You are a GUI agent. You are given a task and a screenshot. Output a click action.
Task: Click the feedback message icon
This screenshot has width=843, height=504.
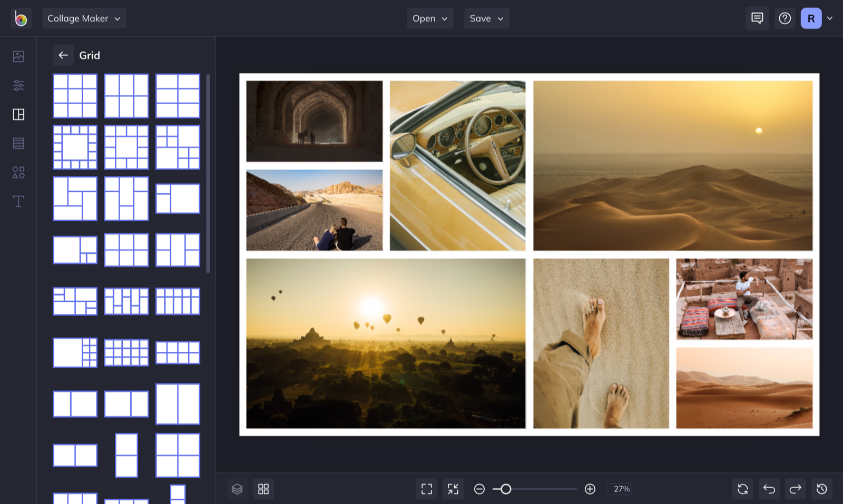click(757, 18)
